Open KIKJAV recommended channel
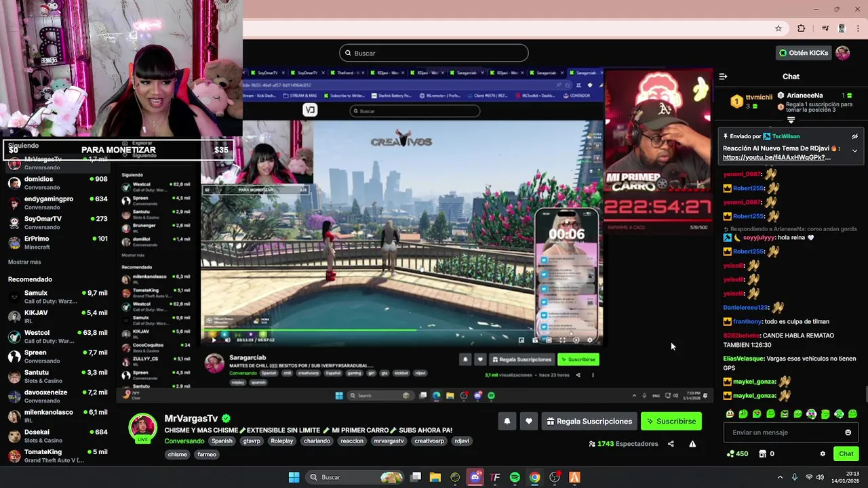This screenshot has height=488, width=868. click(x=58, y=317)
